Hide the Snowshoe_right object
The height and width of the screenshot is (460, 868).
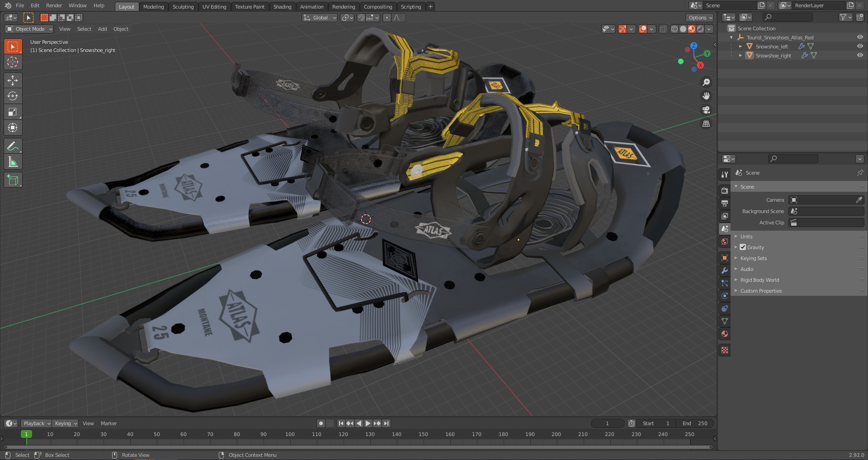860,55
